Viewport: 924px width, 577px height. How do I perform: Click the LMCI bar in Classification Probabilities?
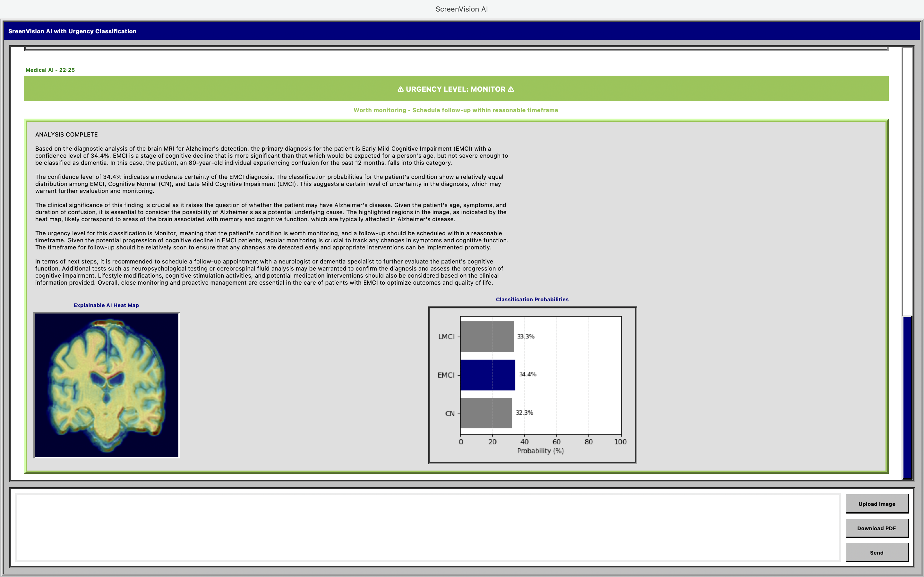click(488, 336)
